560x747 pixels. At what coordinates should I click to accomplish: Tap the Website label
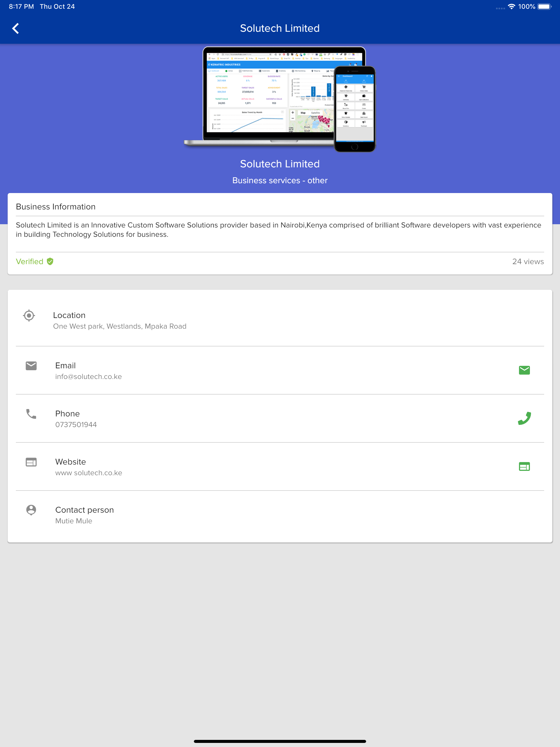click(71, 462)
